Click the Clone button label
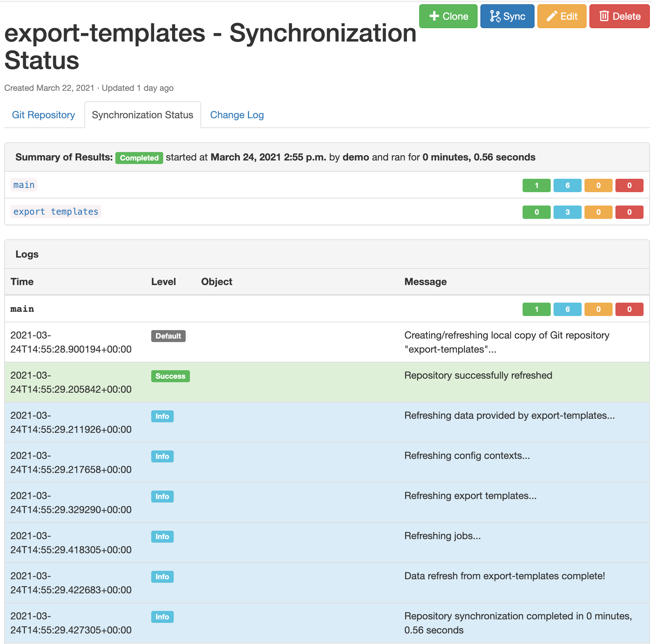The height and width of the screenshot is (644, 652). [x=455, y=16]
